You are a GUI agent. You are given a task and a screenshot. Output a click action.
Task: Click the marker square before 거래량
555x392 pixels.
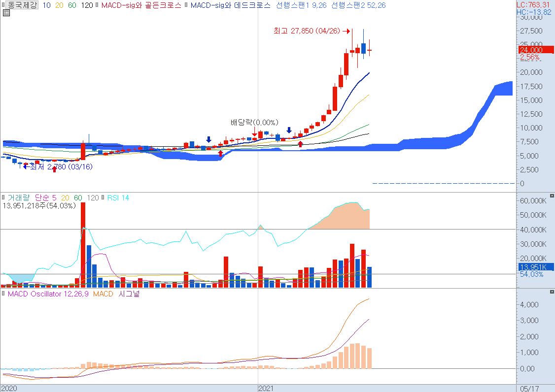pyautogui.click(x=3, y=197)
